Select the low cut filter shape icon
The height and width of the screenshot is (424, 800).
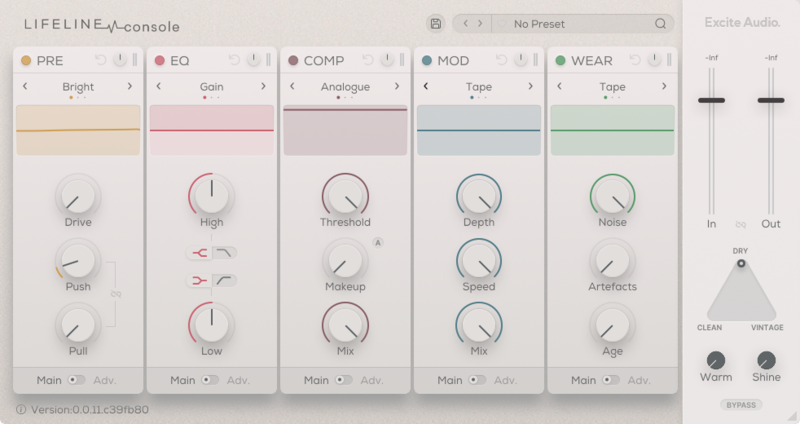click(226, 281)
